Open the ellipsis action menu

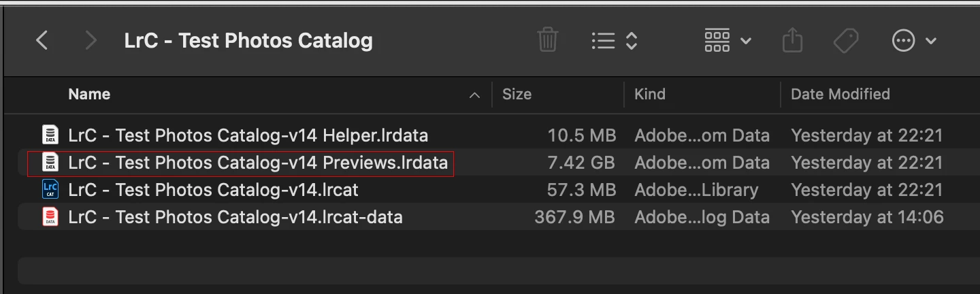[914, 41]
